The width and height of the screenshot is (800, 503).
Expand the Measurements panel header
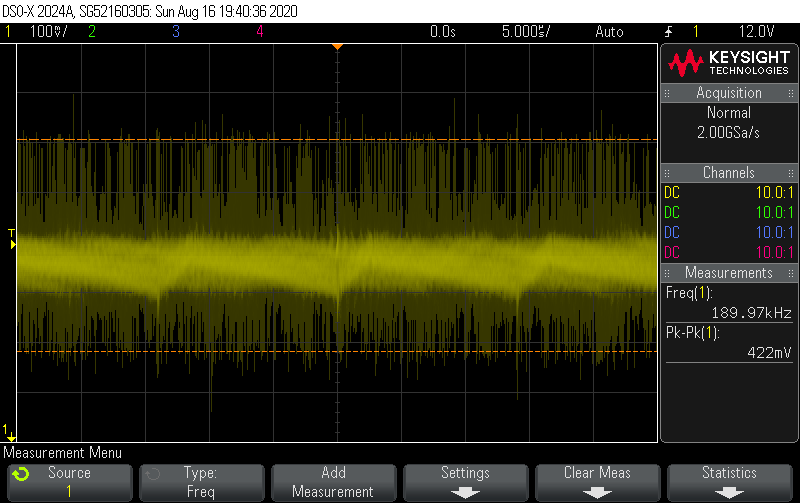(x=729, y=272)
